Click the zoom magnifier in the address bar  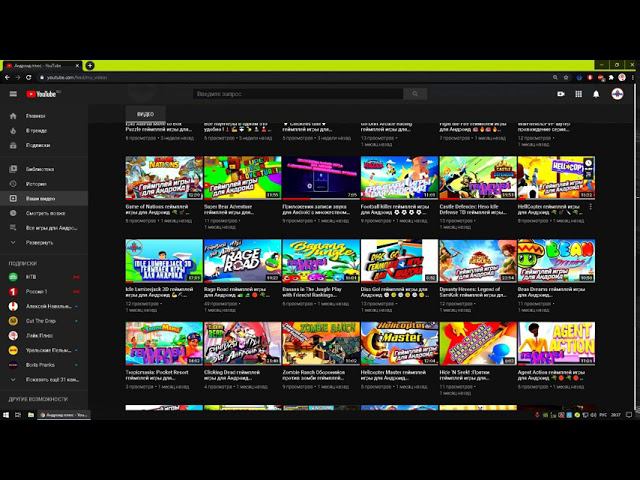555,77
